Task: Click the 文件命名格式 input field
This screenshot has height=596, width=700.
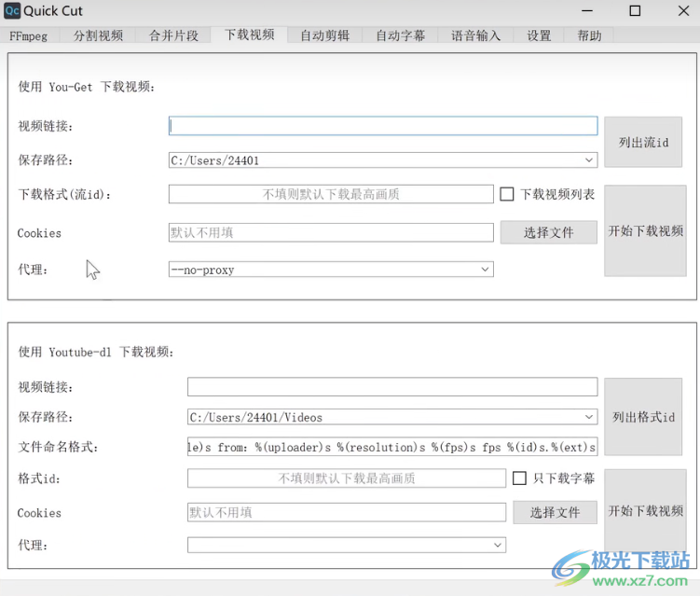Action: 392,447
